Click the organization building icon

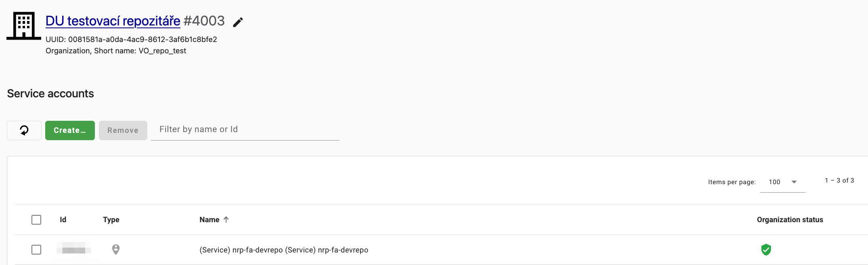coord(23,26)
